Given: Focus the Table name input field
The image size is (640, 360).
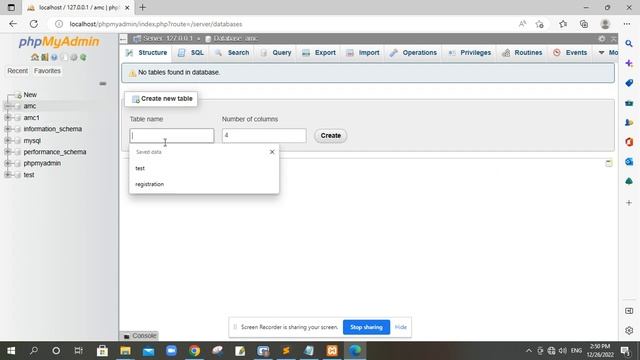Looking at the screenshot, I should (x=172, y=136).
